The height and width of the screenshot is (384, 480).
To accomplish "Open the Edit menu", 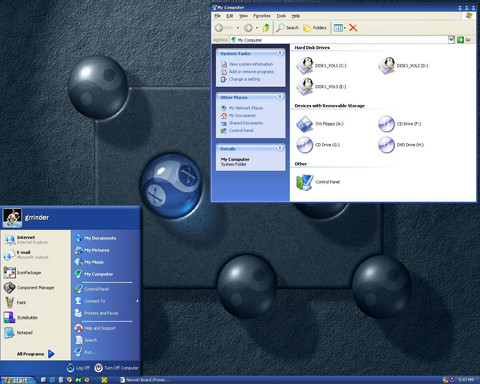I will click(x=230, y=16).
